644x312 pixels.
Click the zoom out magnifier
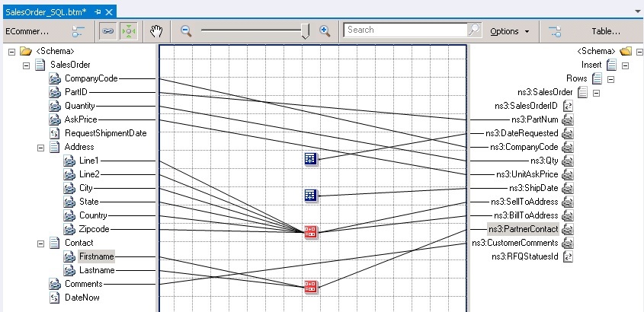[187, 31]
